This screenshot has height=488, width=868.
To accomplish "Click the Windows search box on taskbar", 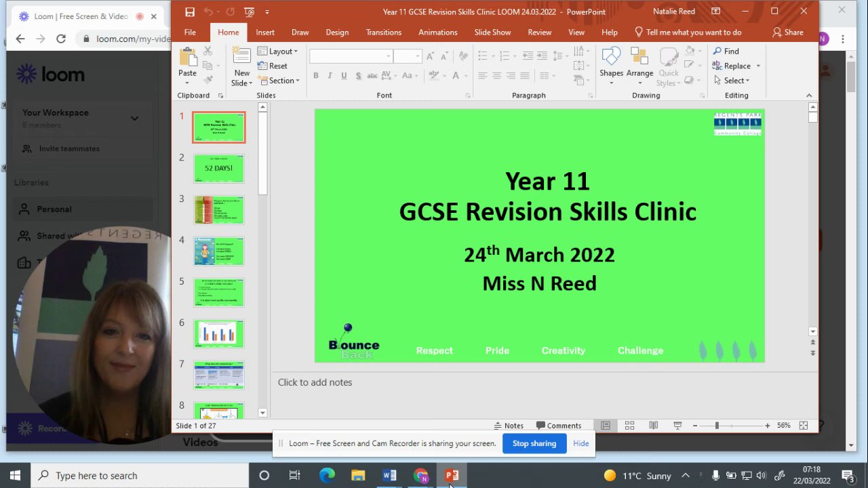I will coord(140,475).
